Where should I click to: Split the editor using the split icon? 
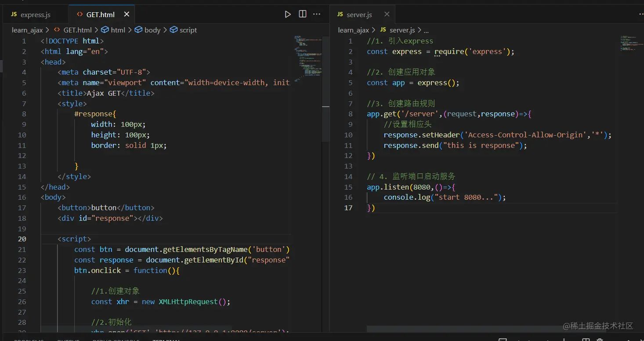click(x=303, y=14)
